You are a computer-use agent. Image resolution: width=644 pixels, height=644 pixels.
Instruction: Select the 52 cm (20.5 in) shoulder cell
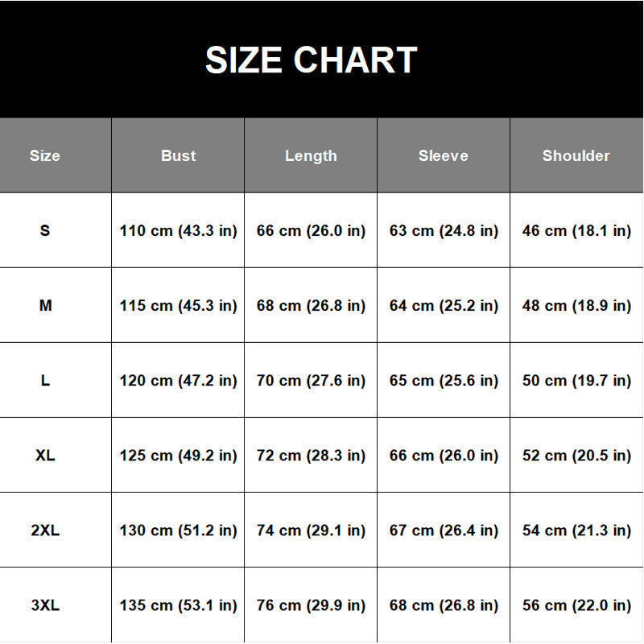576,456
